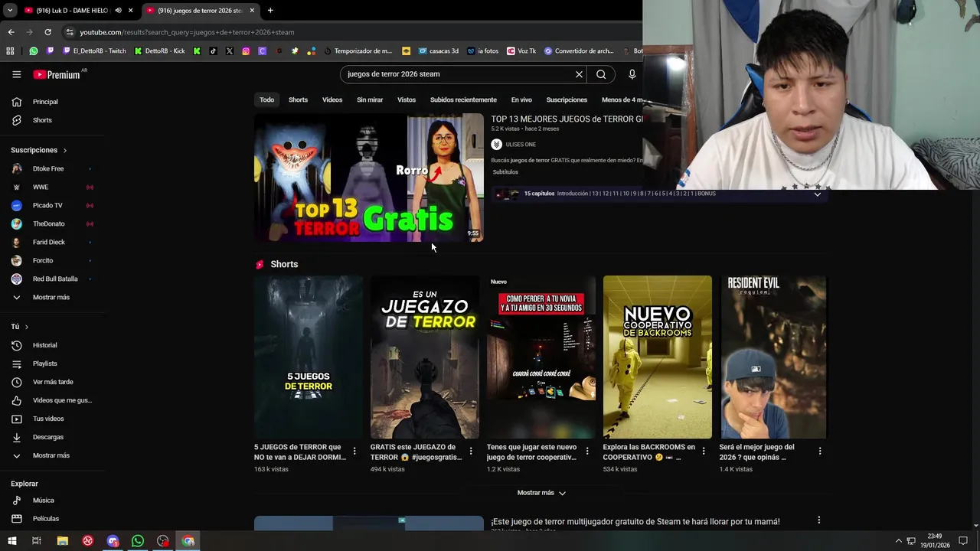The width and height of the screenshot is (980, 551).
Task: Go to the YouTube Premium logo home
Action: pos(57,74)
